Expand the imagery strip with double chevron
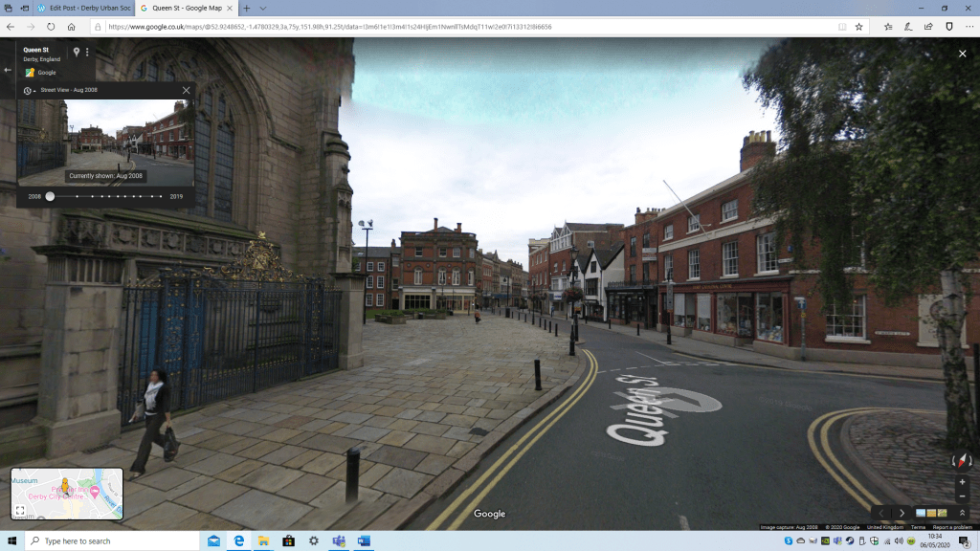 tap(962, 513)
